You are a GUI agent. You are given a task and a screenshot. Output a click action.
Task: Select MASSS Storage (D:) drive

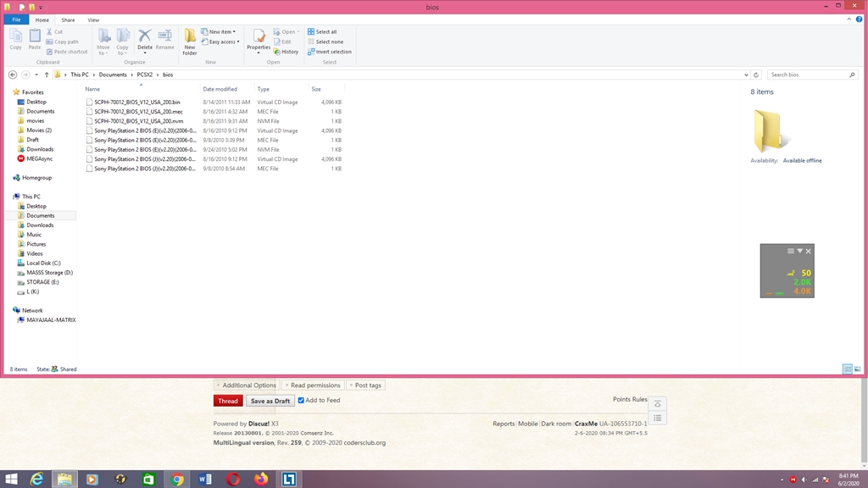point(49,272)
